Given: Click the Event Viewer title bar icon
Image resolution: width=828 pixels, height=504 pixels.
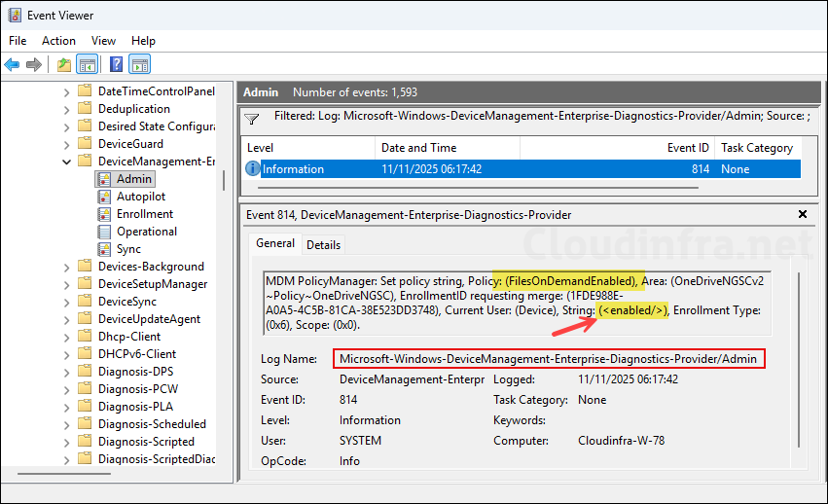Looking at the screenshot, I should pyautogui.click(x=15, y=16).
